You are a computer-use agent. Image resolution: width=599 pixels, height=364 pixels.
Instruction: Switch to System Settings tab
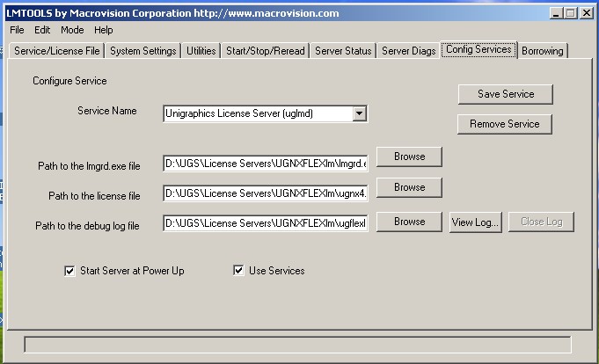[142, 51]
